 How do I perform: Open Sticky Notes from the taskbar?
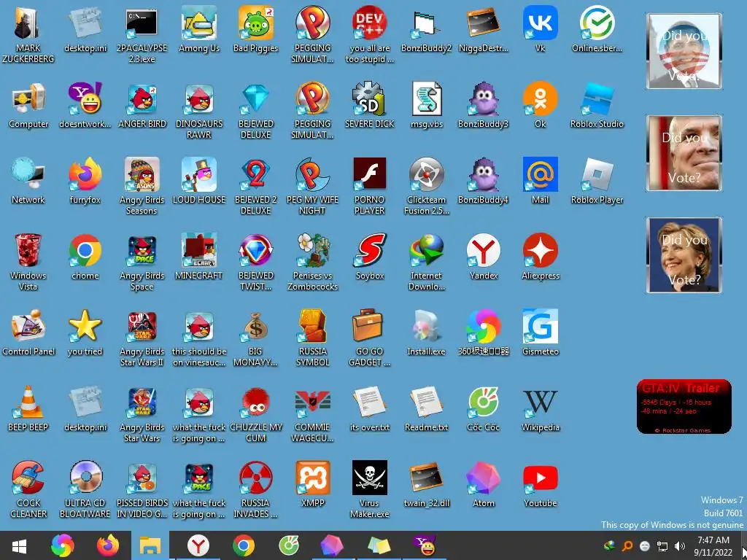tap(379, 545)
